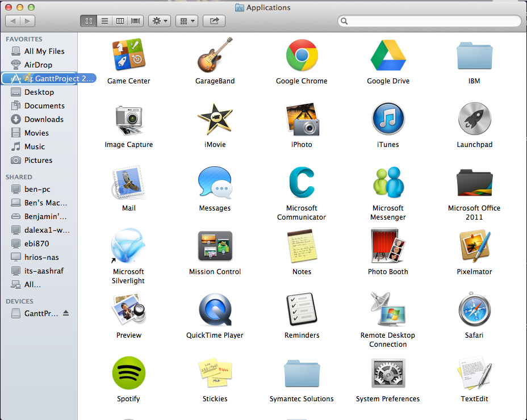
Task: Open the Action gear dropdown menu
Action: (x=159, y=21)
